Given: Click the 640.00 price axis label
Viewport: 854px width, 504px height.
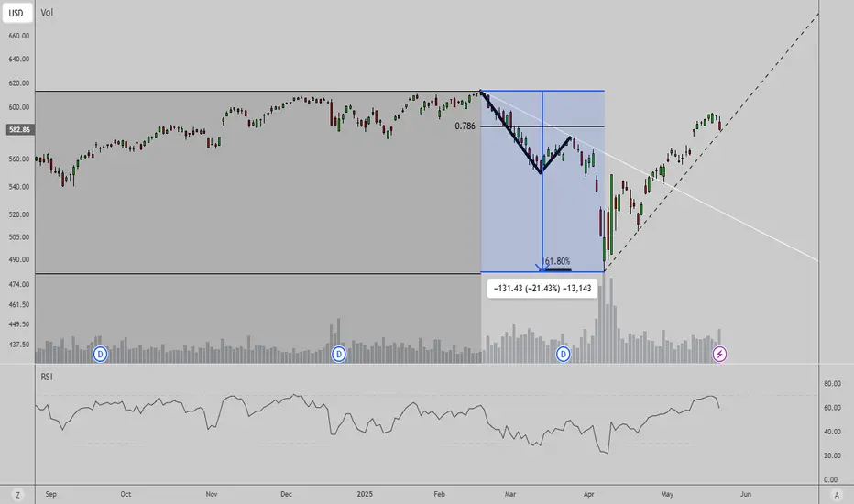Looking at the screenshot, I should (x=19, y=60).
